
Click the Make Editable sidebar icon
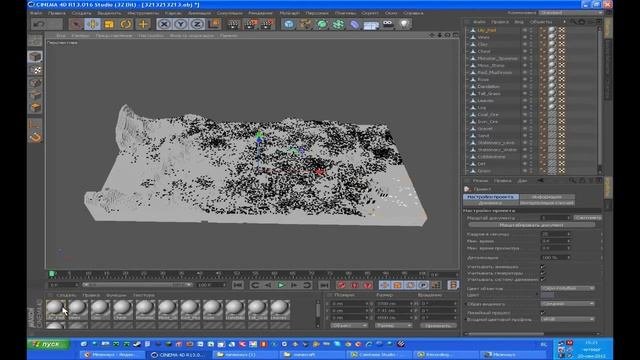[36, 42]
